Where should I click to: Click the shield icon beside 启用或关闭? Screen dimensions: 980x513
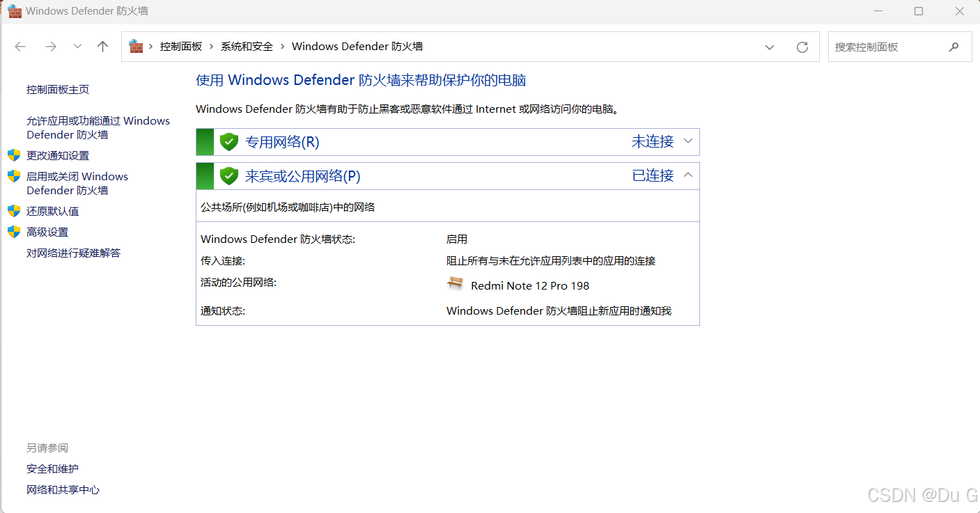click(14, 176)
